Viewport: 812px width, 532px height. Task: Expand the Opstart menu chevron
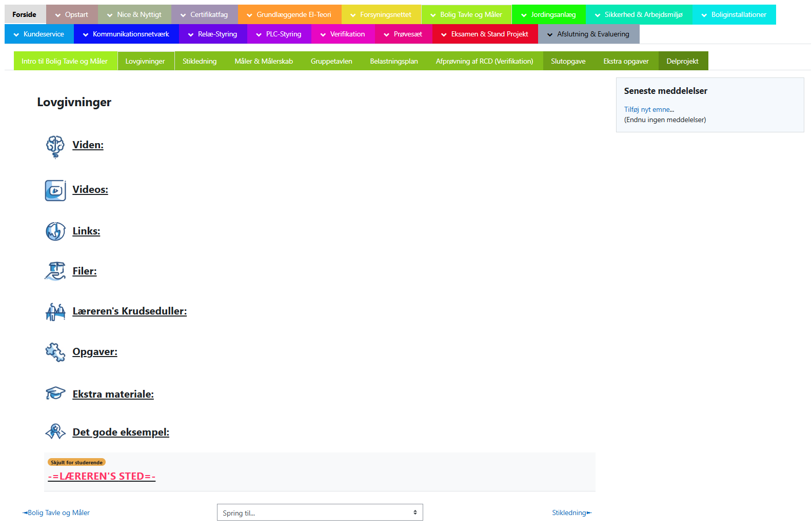coord(58,15)
